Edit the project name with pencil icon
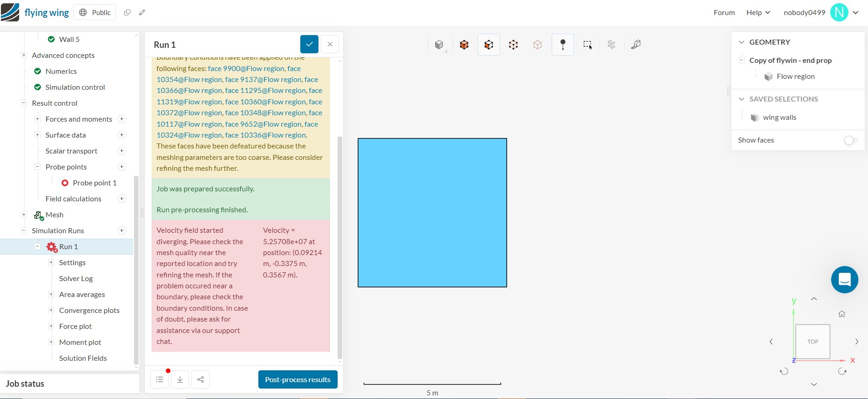This screenshot has height=399, width=868. (x=142, y=12)
